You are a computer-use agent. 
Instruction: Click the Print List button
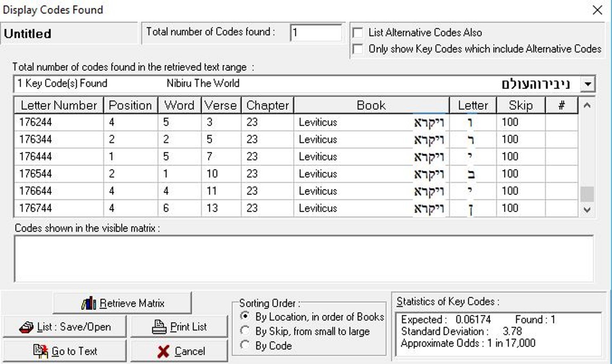point(179,327)
